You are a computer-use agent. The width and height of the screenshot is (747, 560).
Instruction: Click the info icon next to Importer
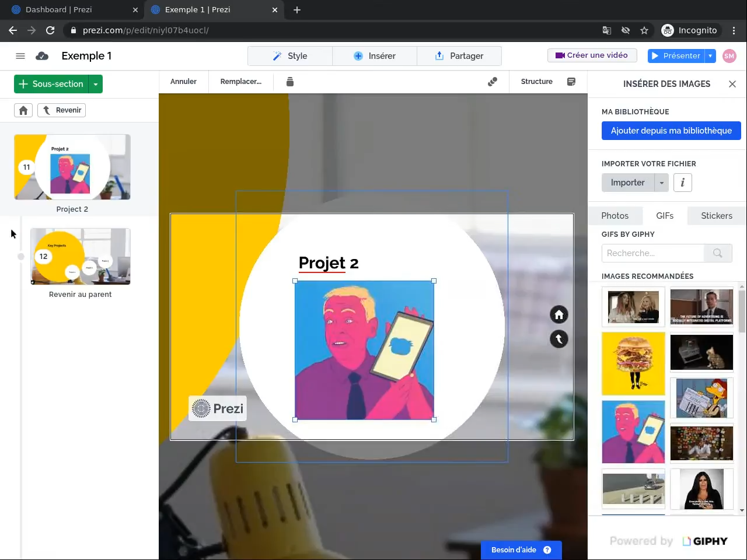click(x=683, y=183)
